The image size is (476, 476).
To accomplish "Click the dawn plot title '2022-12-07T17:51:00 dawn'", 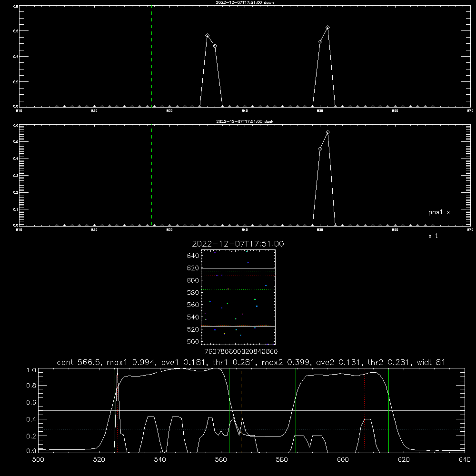I will [245, 2].
